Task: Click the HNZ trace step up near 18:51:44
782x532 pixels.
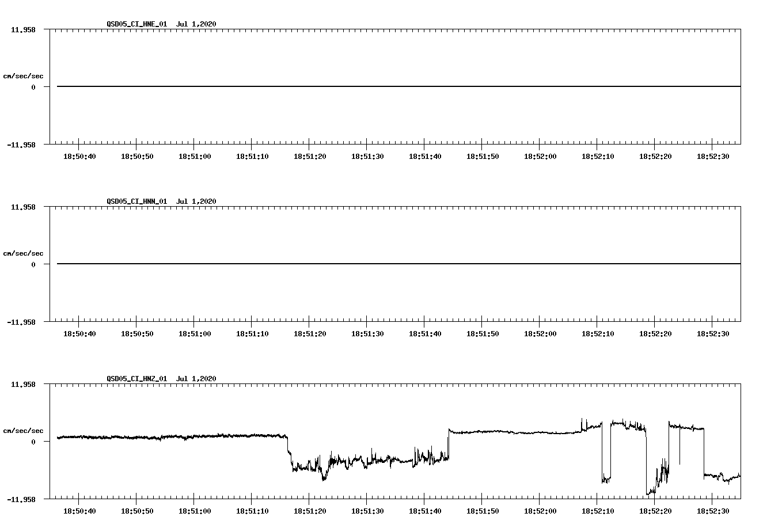Action: pyautogui.click(x=449, y=443)
